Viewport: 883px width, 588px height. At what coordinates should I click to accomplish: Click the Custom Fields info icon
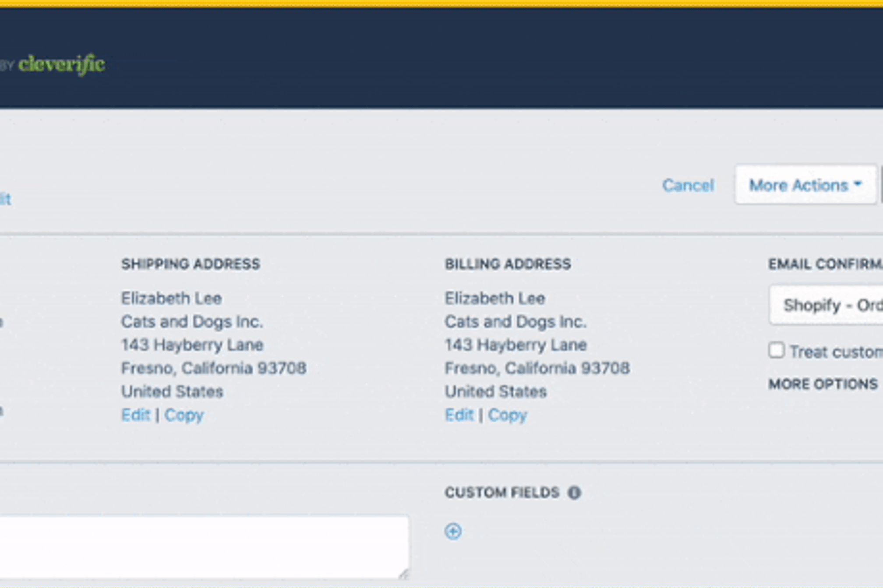click(574, 492)
